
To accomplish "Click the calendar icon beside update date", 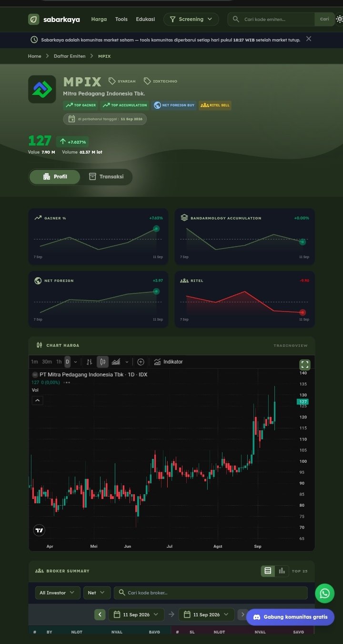I will tap(71, 119).
